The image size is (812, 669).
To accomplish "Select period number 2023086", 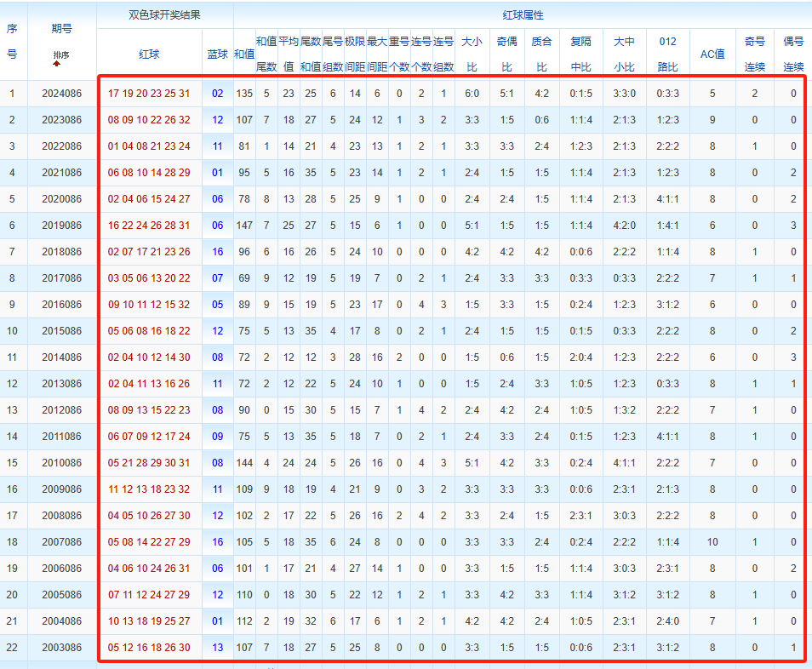I will pos(61,120).
